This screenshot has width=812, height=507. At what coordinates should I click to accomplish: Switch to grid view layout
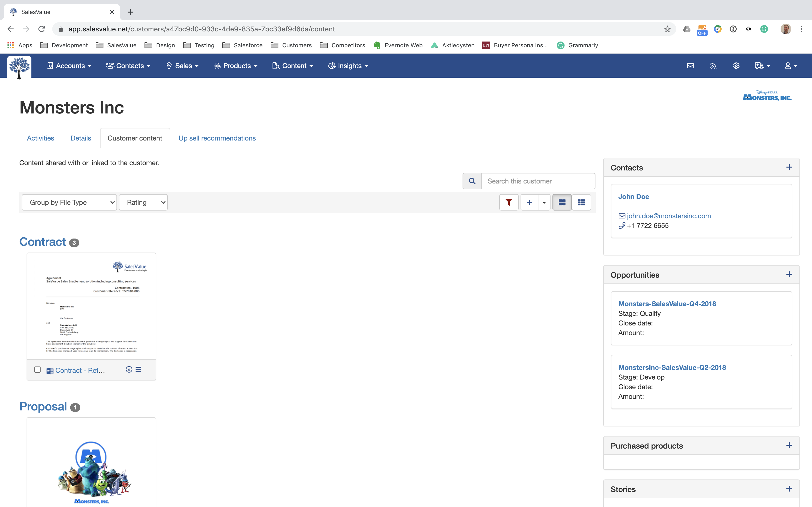(562, 202)
